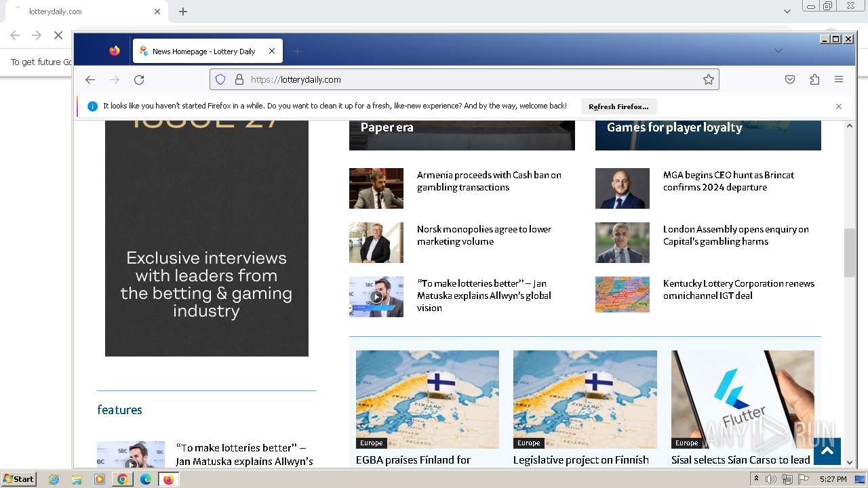Click the back-to-top arrow button
This screenshot has width=868, height=488.
[827, 451]
